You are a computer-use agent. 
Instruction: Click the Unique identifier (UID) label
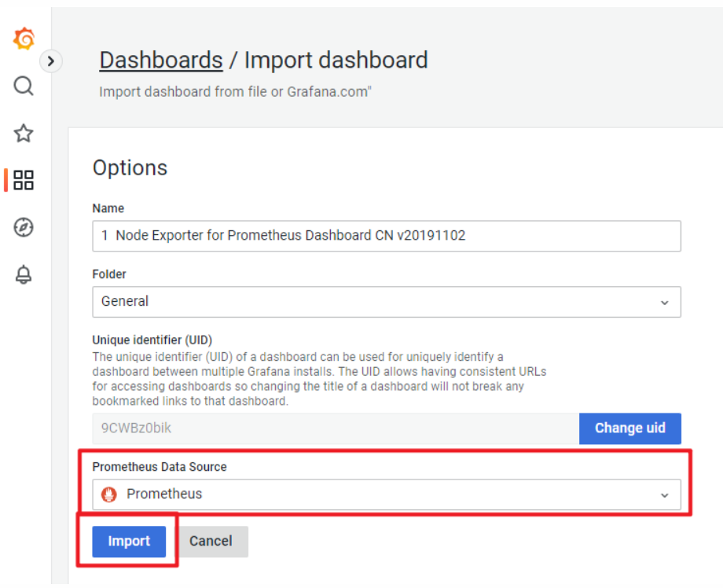[152, 340]
